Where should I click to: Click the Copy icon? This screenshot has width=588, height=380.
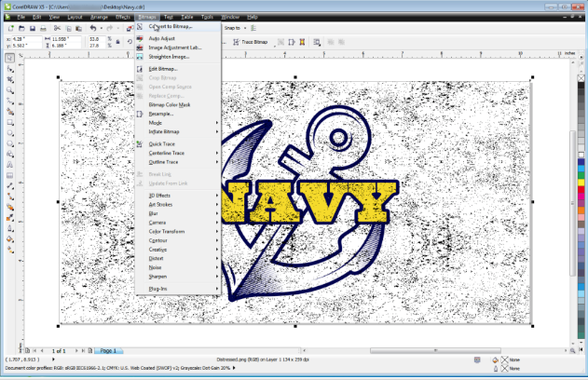tap(68, 28)
